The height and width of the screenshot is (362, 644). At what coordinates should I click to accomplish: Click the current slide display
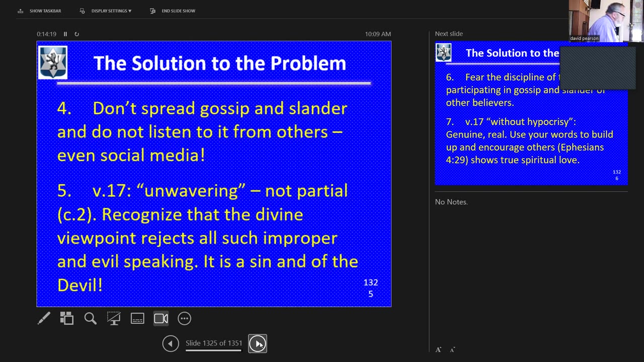click(214, 174)
